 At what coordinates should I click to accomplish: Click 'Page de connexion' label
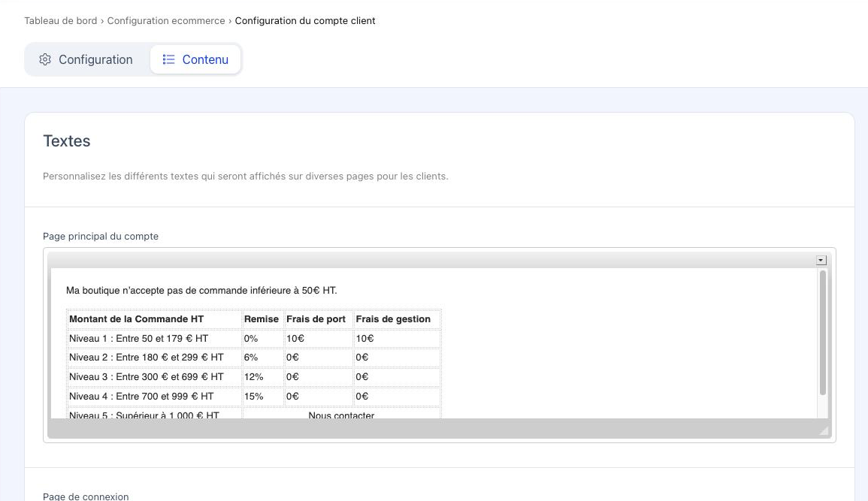point(86,496)
